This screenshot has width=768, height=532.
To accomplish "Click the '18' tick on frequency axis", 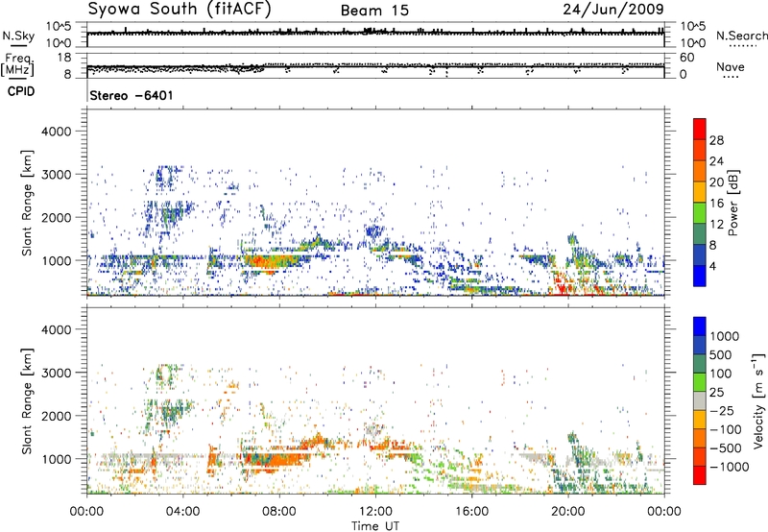I will click(x=64, y=58).
